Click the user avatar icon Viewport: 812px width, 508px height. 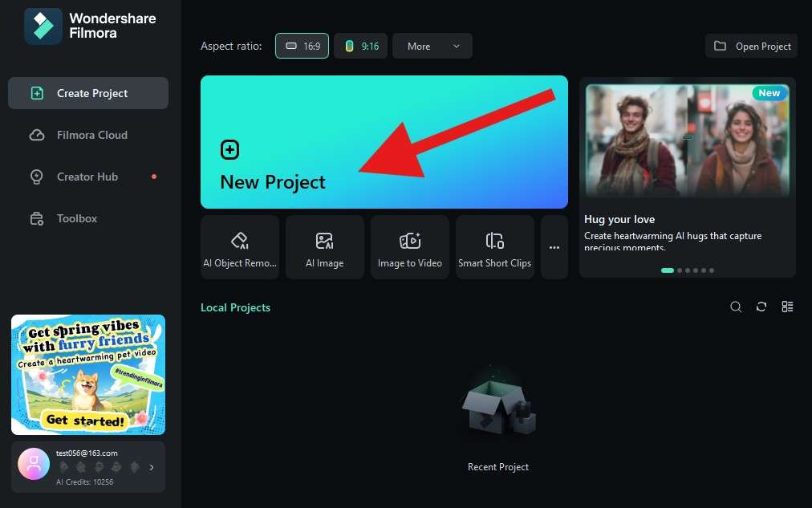coord(34,464)
